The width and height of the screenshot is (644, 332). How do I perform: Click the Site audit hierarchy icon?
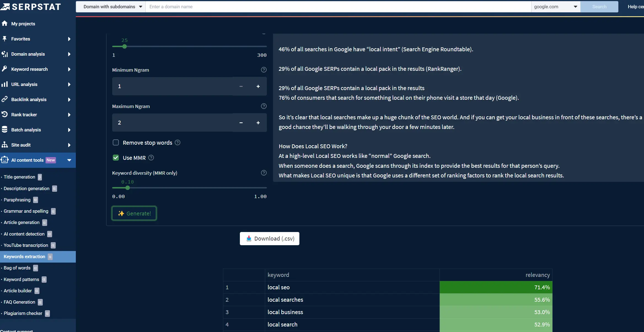4,145
